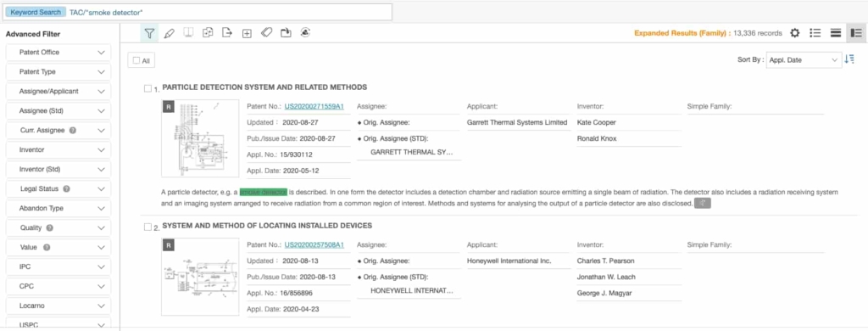Open the second patent drawing thumbnail
This screenshot has width=868, height=331.
200,277
